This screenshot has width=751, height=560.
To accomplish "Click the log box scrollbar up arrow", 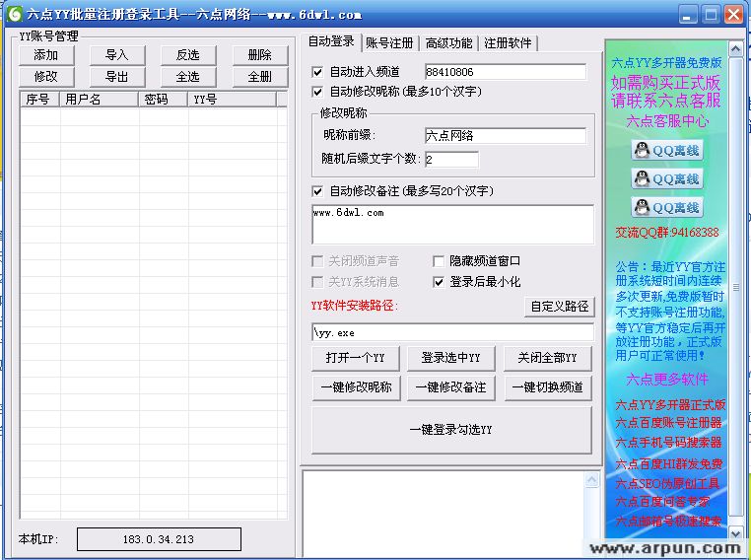I will point(589,478).
